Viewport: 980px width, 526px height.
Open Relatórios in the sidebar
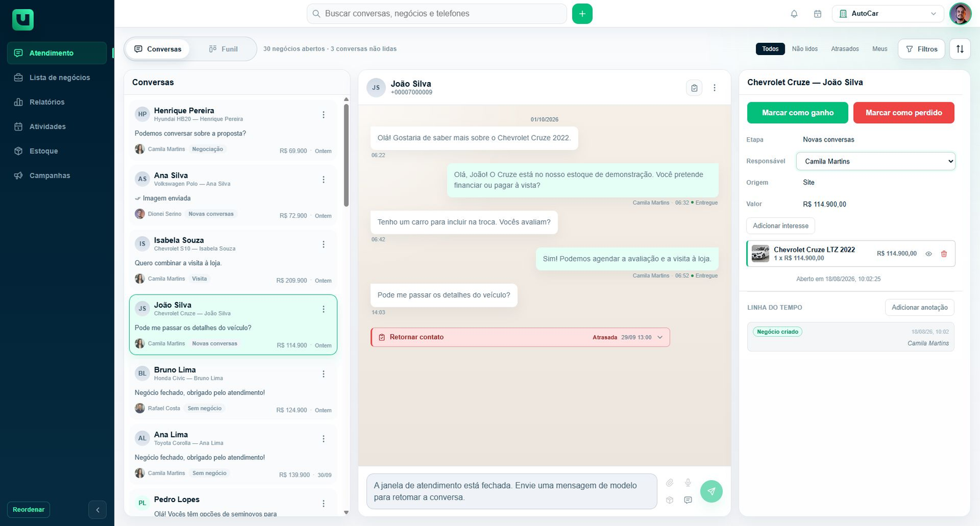tap(57, 102)
